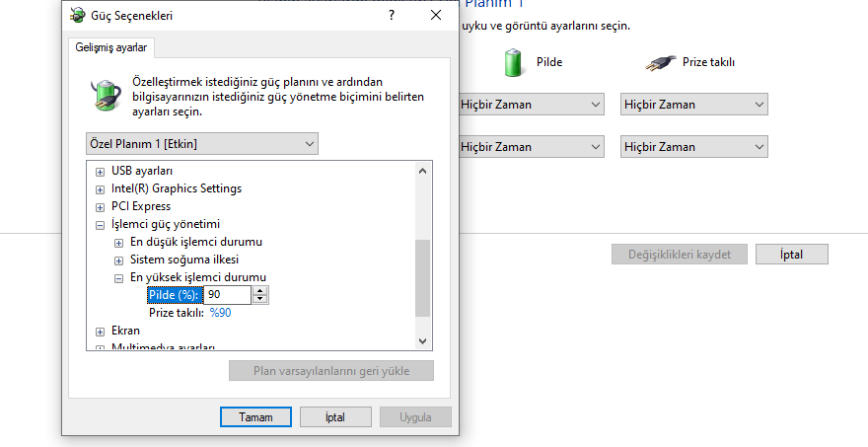
Task: Open second Prize takılı Hiçbir Zaman dropdown
Action: [x=694, y=147]
